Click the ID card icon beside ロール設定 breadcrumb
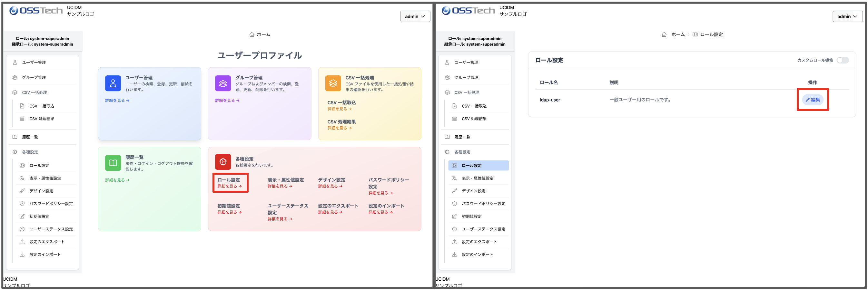868x290 pixels. [695, 35]
